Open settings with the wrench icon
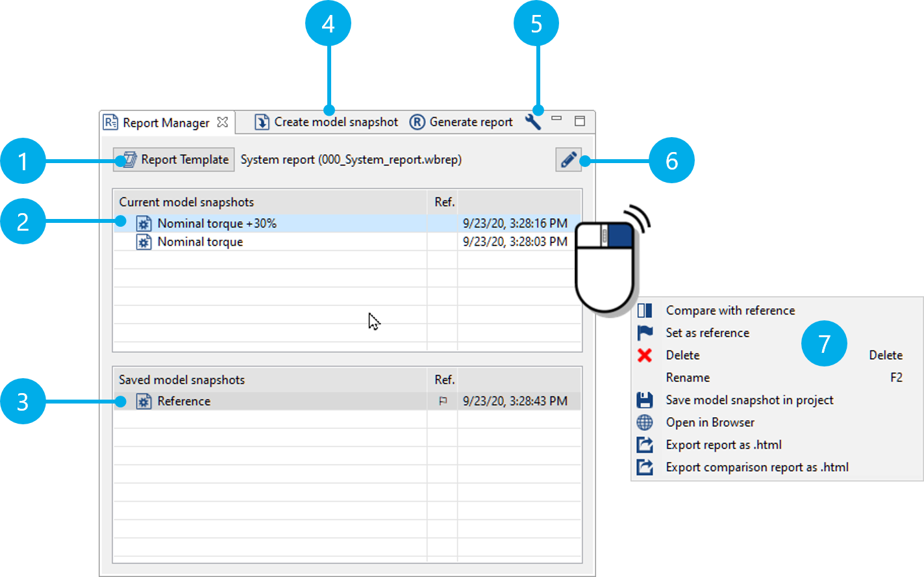Image resolution: width=924 pixels, height=577 pixels. click(x=533, y=122)
